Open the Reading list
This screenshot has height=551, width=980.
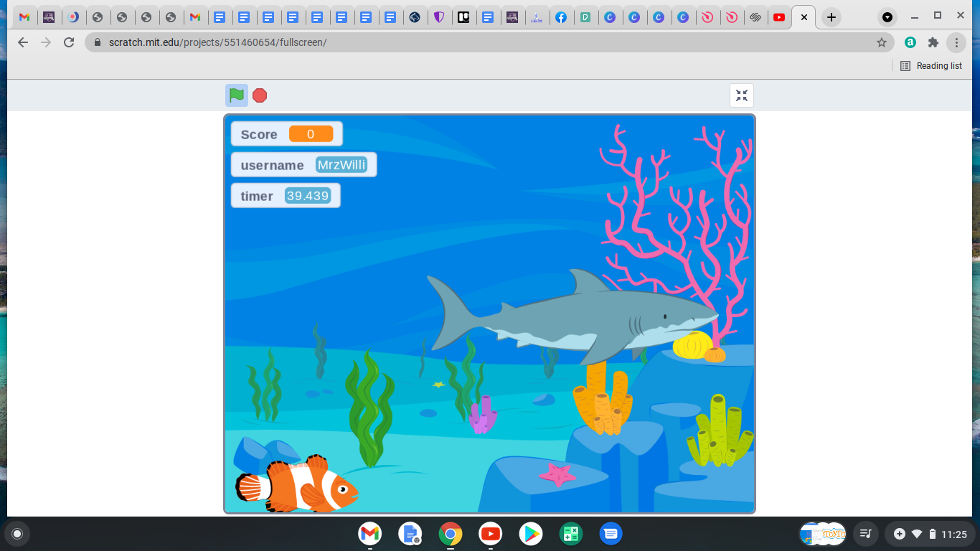coord(931,66)
